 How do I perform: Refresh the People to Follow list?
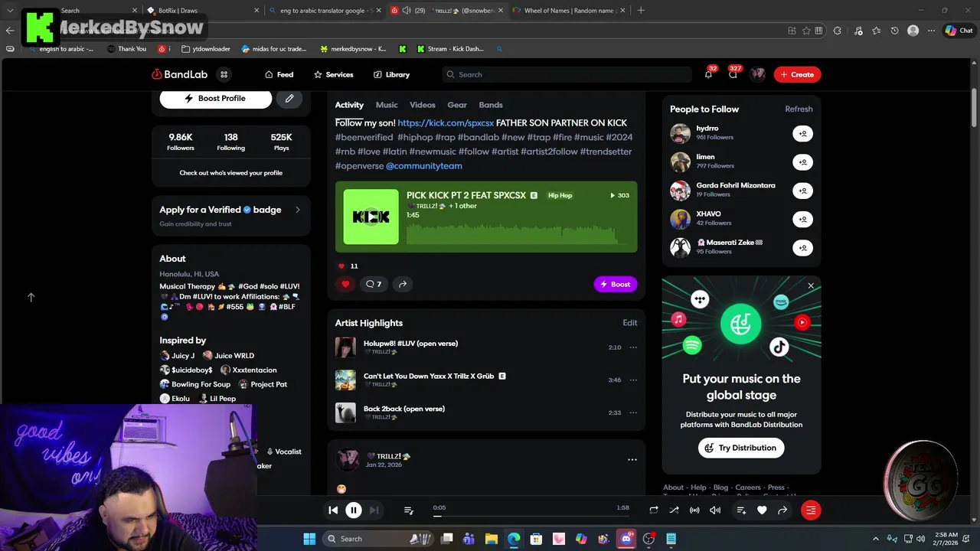tap(799, 109)
